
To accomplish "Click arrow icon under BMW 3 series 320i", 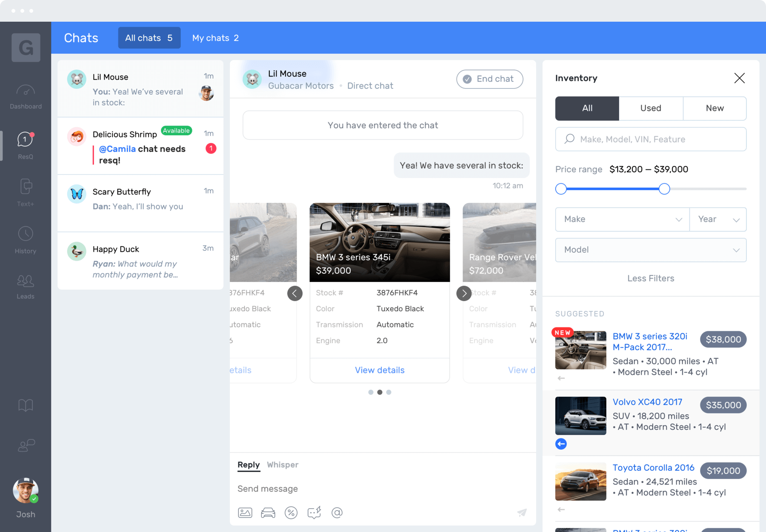I will click(x=561, y=378).
